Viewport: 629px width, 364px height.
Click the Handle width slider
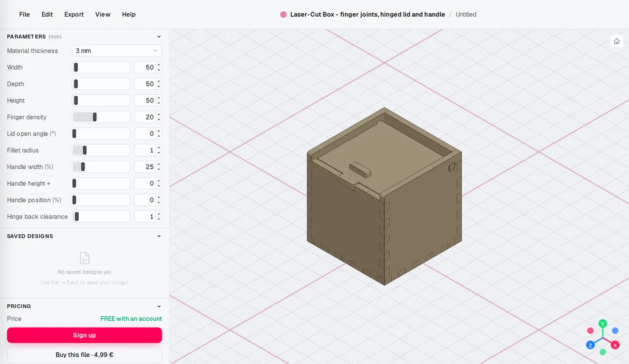click(101, 167)
